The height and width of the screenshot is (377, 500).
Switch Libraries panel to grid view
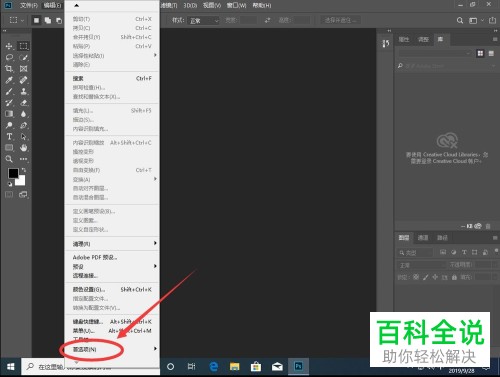480,53
